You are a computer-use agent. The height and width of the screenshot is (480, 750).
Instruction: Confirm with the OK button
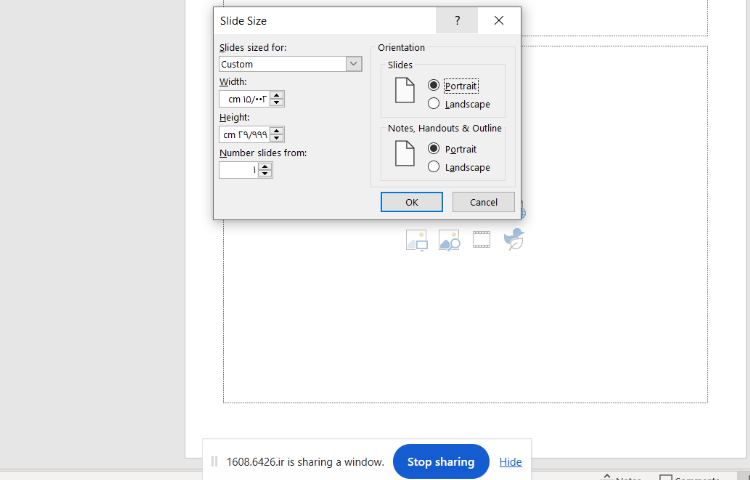(x=411, y=202)
